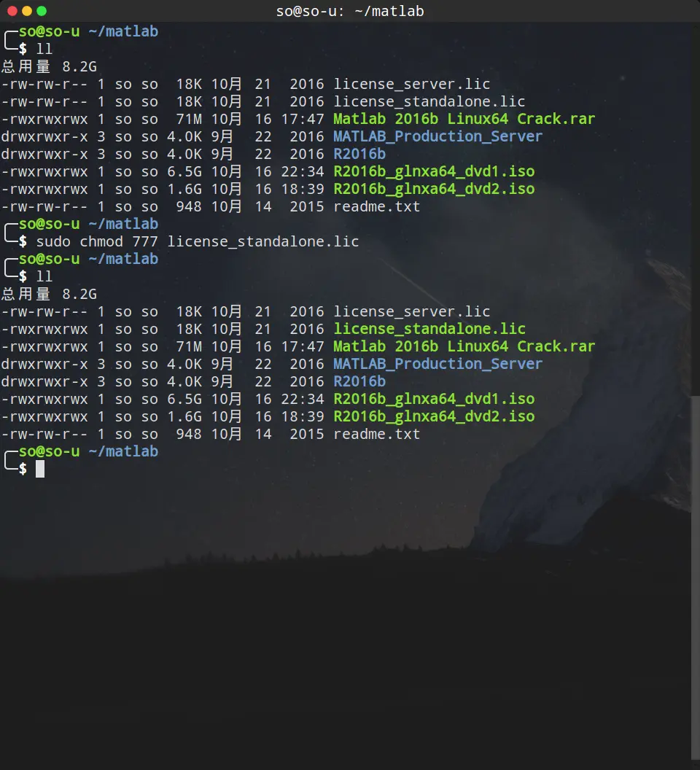Click the first '总用量 8.2G' line
Screen dimensions: 700x770
pyautogui.click(x=49, y=67)
